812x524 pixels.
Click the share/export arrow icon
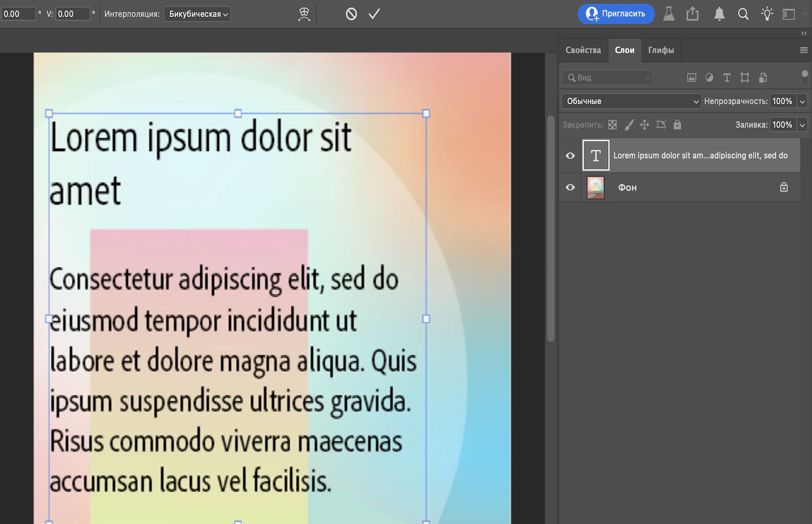692,13
